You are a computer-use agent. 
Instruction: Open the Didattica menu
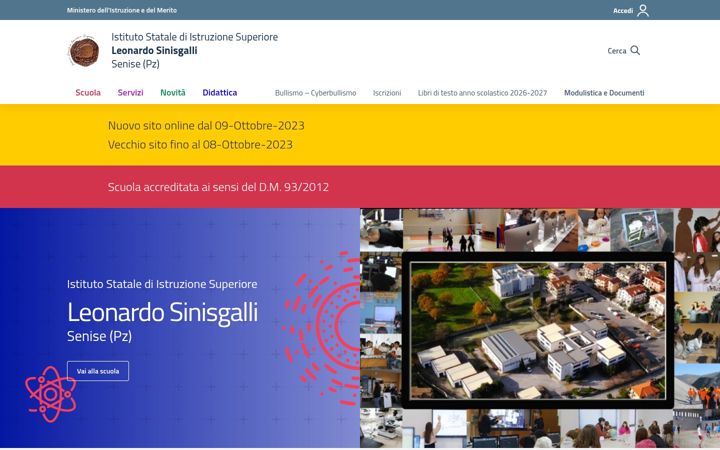[x=219, y=93]
